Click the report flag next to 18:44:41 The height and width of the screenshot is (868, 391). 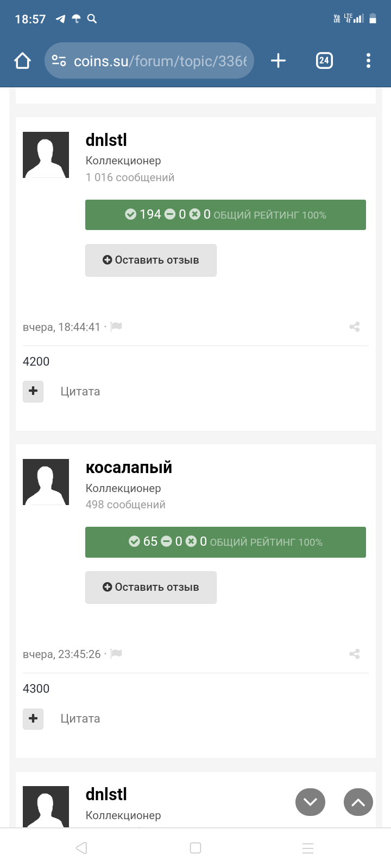(x=116, y=327)
